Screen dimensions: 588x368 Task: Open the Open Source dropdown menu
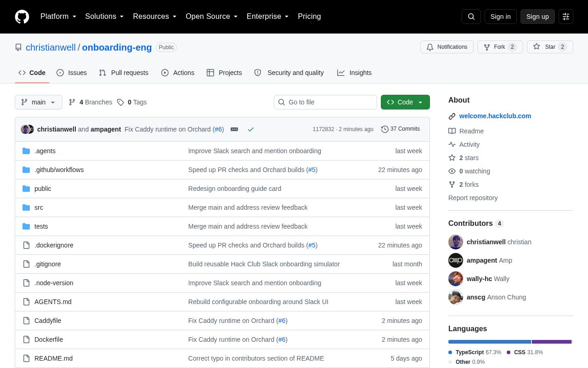pos(212,17)
